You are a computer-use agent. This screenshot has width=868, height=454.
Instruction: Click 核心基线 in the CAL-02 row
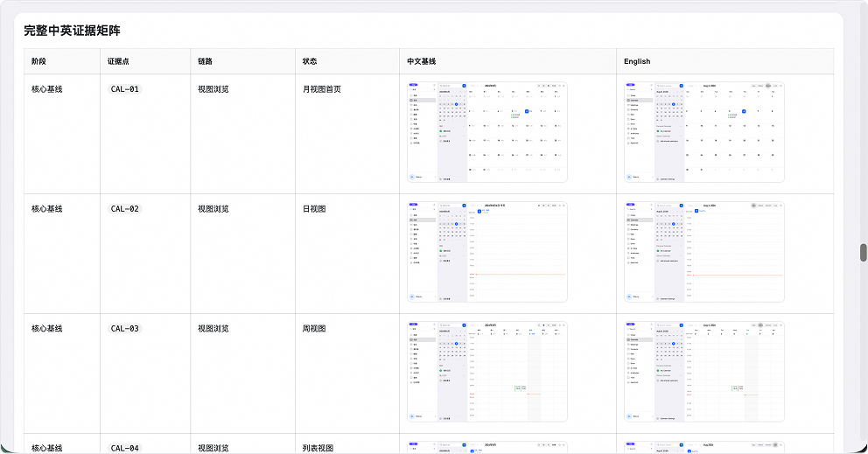pos(47,209)
